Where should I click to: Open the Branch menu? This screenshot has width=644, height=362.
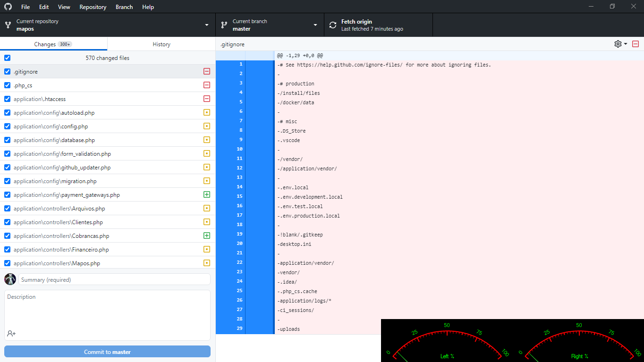tap(124, 7)
